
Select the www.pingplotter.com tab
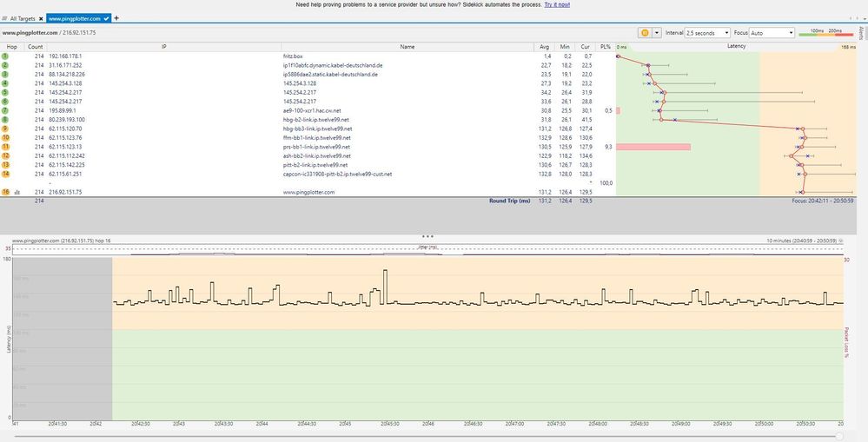click(x=73, y=17)
